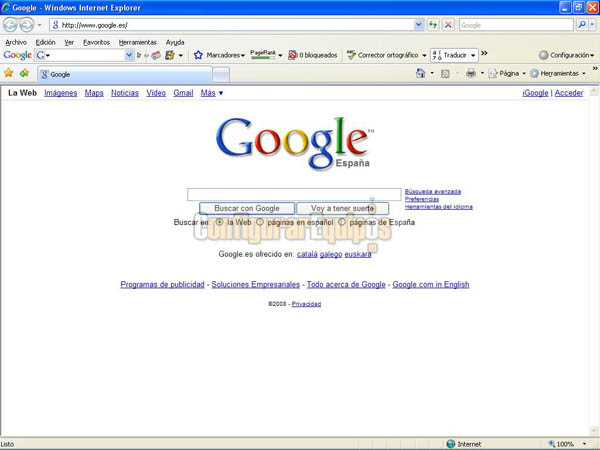
Task: Open the Favoritos menu
Action: pos(96,42)
